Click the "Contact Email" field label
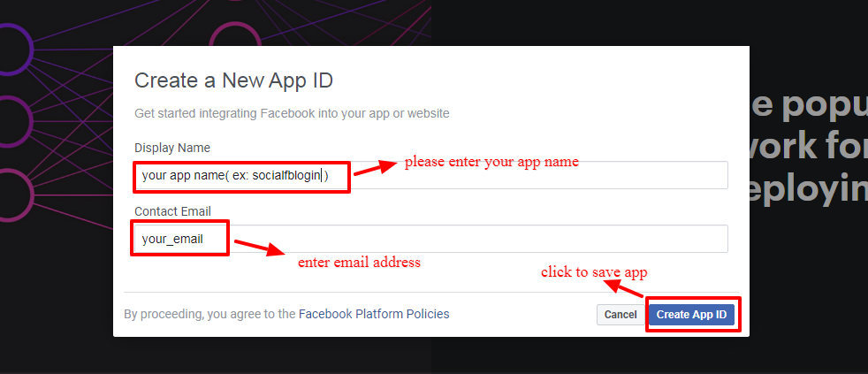The width and height of the screenshot is (868, 374). pyautogui.click(x=172, y=211)
